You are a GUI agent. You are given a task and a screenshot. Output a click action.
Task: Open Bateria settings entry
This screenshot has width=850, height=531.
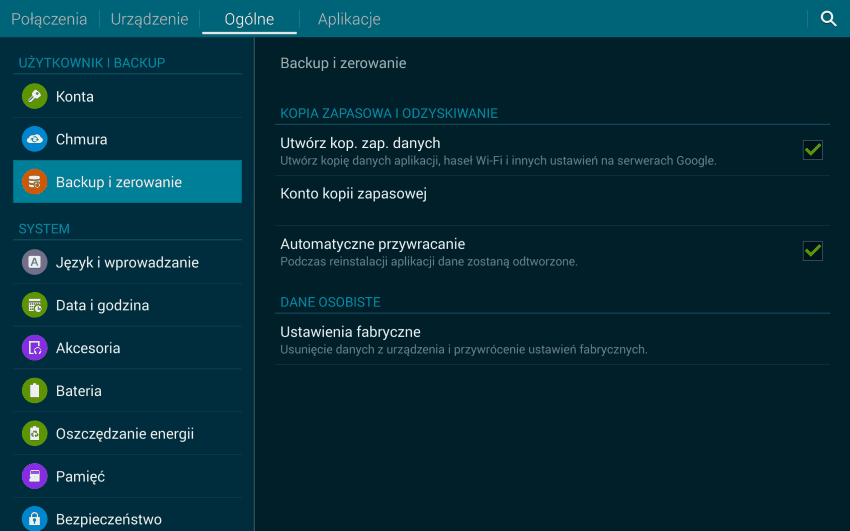(127, 391)
